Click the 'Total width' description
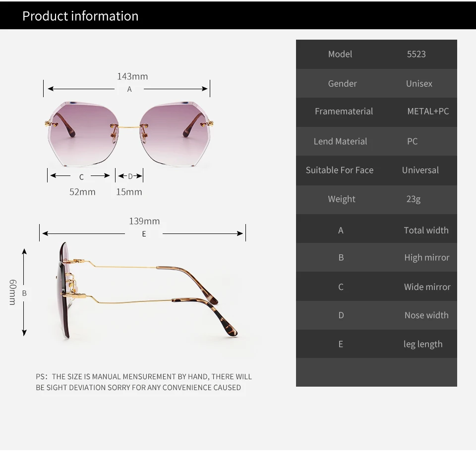Screen dimensions: 476x462 pyautogui.click(x=426, y=231)
